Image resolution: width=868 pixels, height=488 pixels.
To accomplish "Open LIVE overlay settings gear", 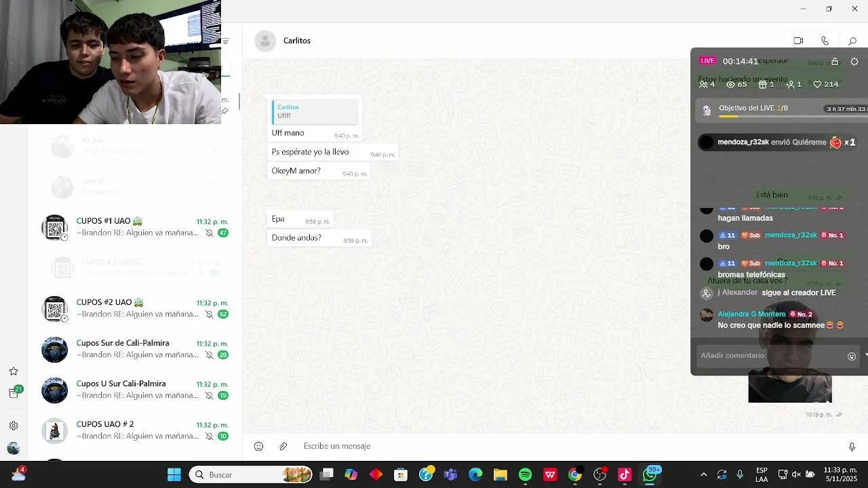I will (x=854, y=61).
